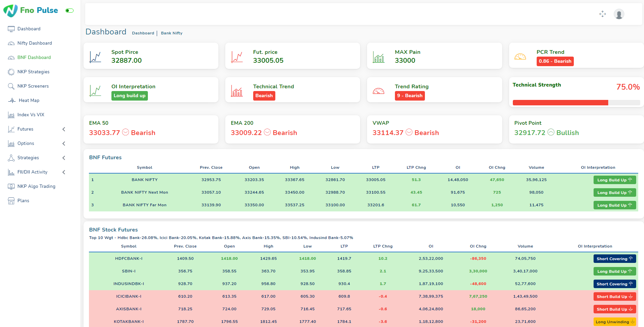Click the Long build up OI badge
This screenshot has height=327, width=644.
129,96
